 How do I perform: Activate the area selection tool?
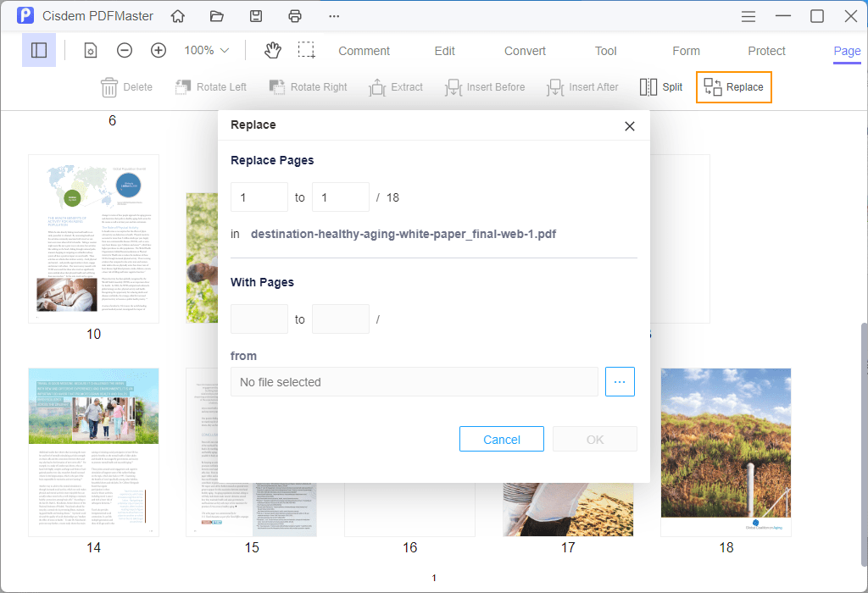[x=306, y=51]
